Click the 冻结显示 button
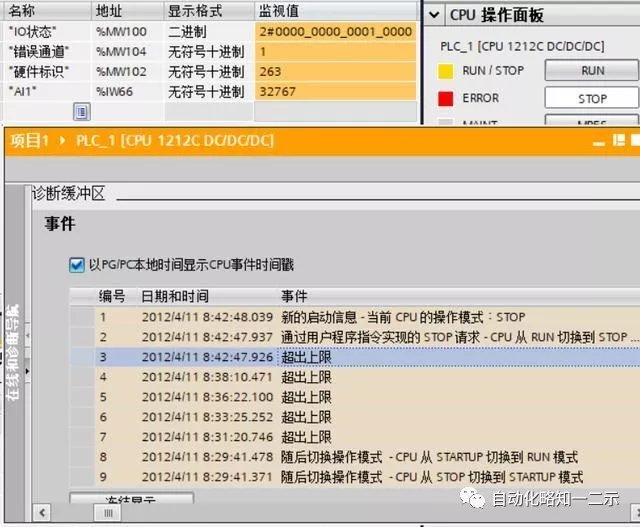This screenshot has height=527, width=640. click(x=131, y=499)
